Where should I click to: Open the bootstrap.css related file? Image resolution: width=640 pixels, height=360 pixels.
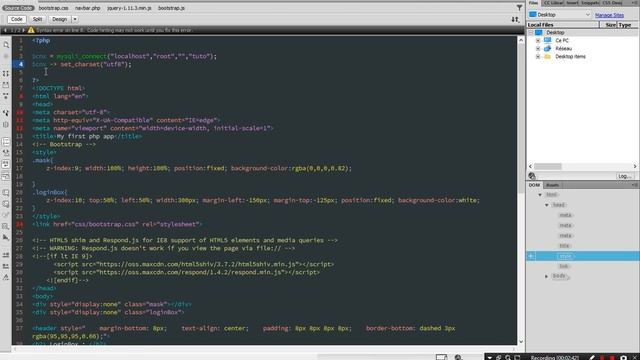click(53, 8)
